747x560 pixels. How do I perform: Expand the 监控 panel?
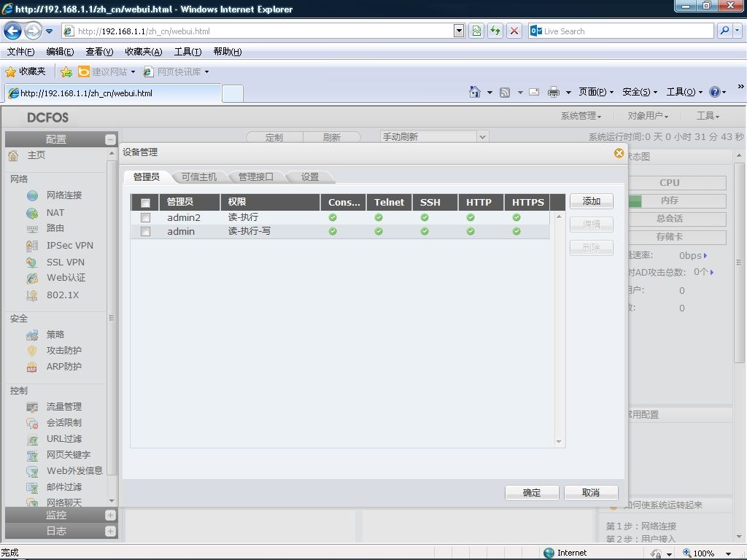[110, 516]
